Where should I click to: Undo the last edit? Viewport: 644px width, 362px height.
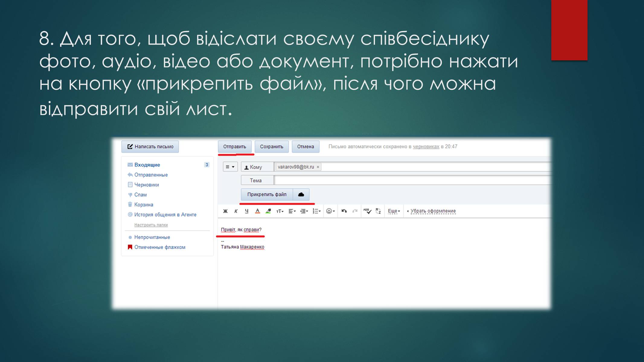point(344,211)
